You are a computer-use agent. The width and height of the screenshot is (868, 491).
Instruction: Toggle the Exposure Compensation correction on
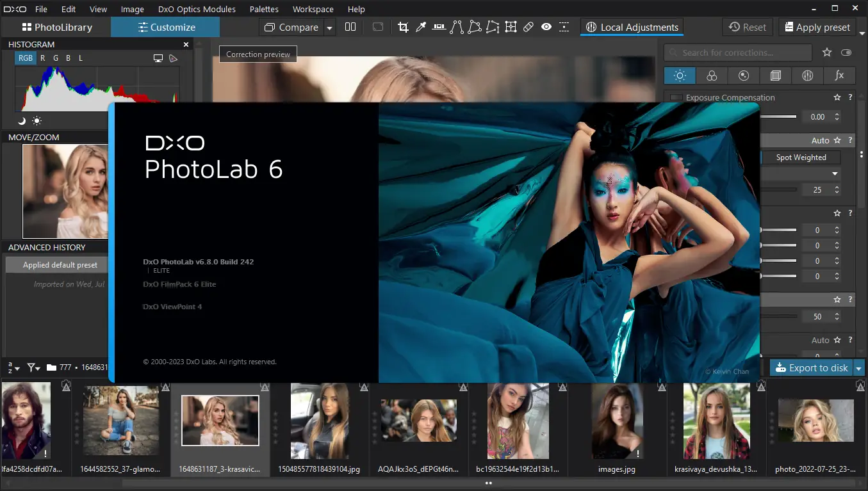(x=676, y=97)
